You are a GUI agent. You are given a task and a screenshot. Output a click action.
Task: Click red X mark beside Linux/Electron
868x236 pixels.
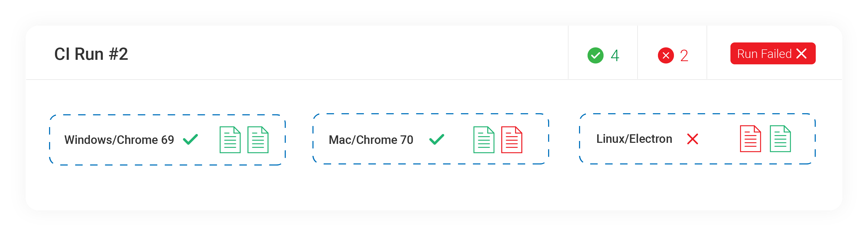pyautogui.click(x=692, y=139)
